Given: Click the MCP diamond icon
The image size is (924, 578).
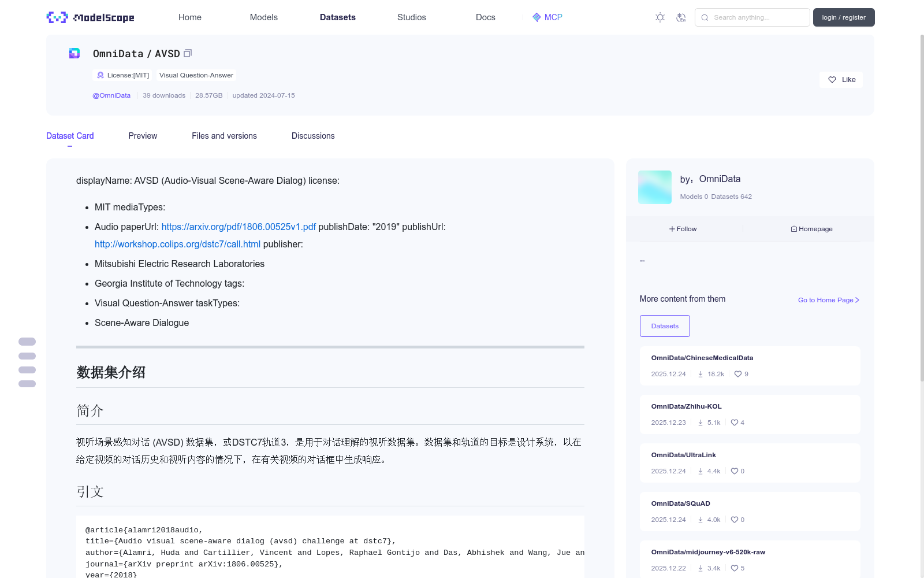Looking at the screenshot, I should 536,17.
